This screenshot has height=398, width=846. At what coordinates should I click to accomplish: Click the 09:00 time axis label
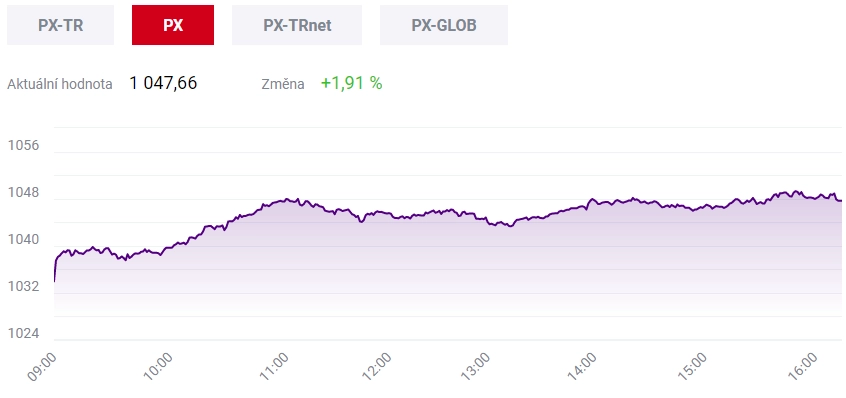coord(41,367)
